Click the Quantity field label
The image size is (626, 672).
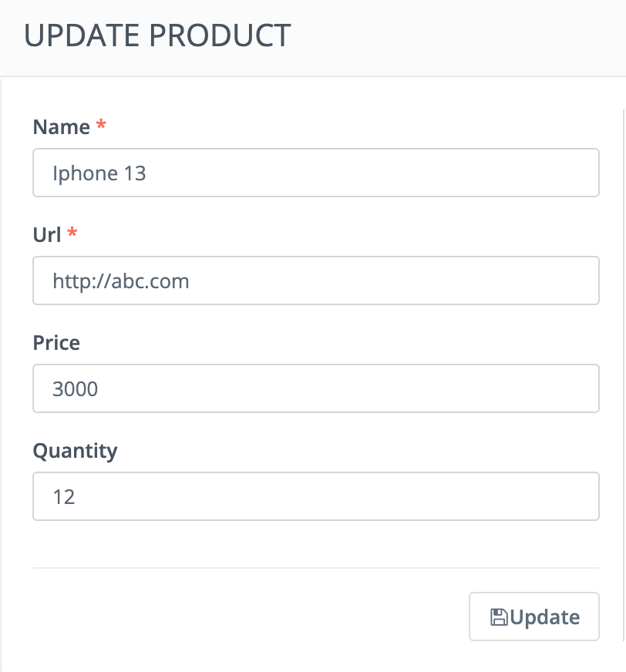pyautogui.click(x=75, y=450)
